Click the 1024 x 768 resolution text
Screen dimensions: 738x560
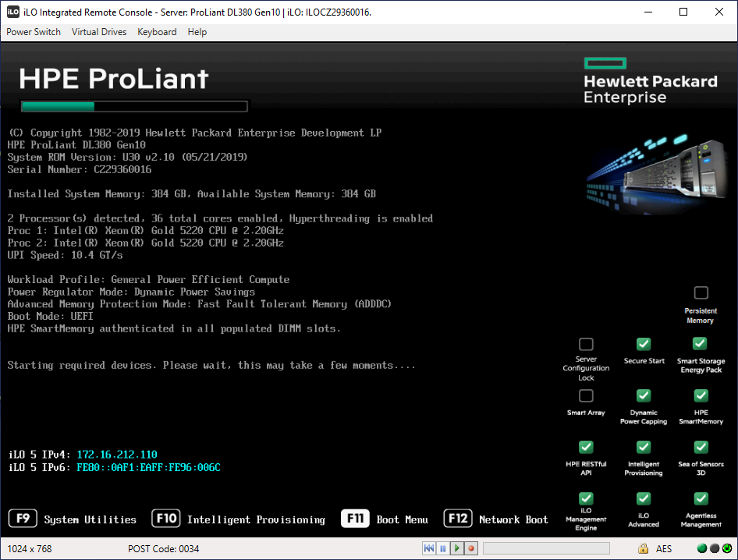pos(29,549)
